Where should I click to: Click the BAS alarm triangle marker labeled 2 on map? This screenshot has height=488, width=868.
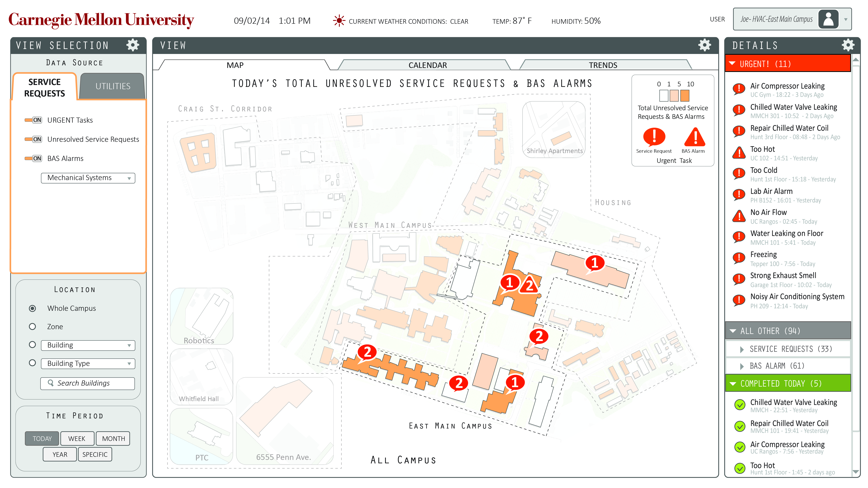(x=529, y=285)
